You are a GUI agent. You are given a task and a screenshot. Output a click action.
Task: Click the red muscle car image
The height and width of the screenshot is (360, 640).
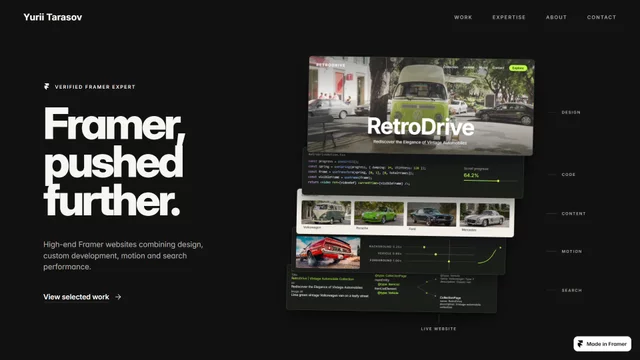click(x=328, y=252)
